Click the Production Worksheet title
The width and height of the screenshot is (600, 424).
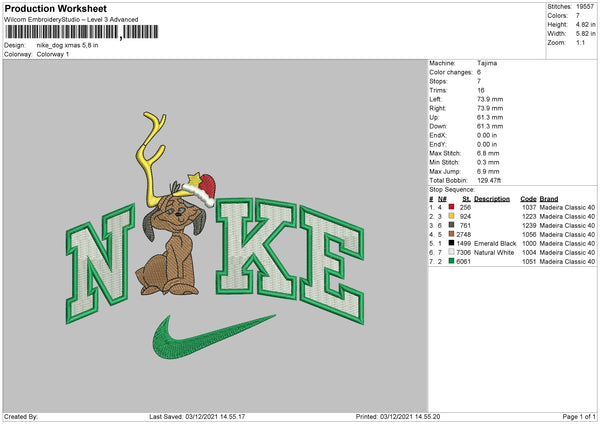55,8
